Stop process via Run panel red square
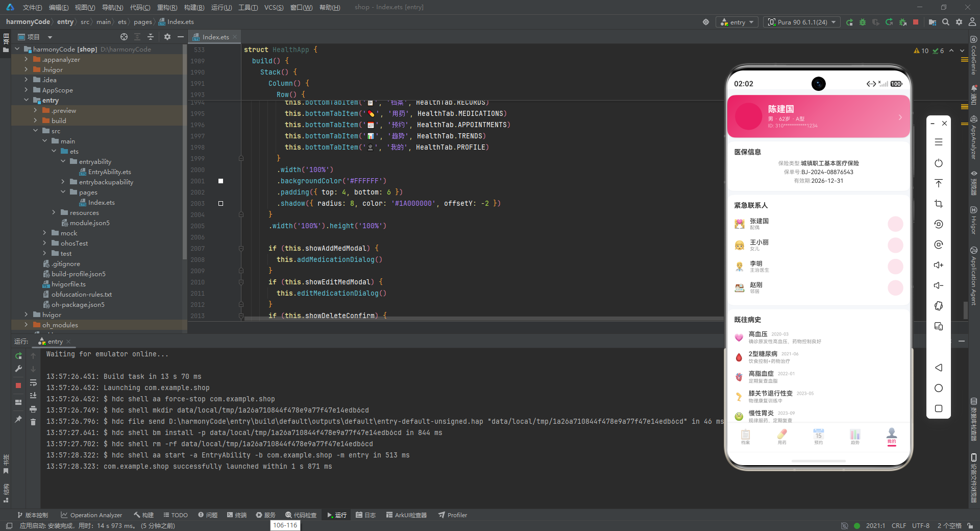This screenshot has width=980, height=531. tap(18, 385)
